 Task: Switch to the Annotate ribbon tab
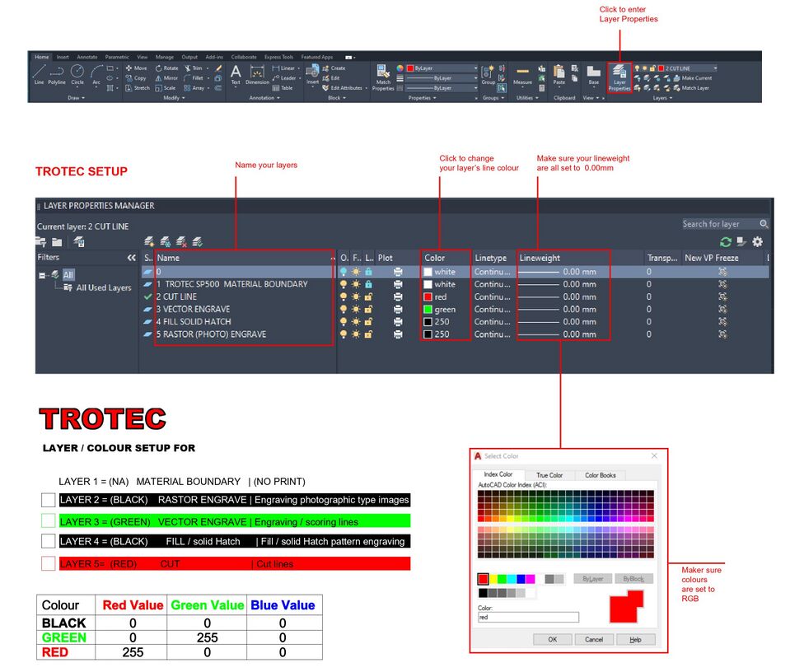[87, 57]
